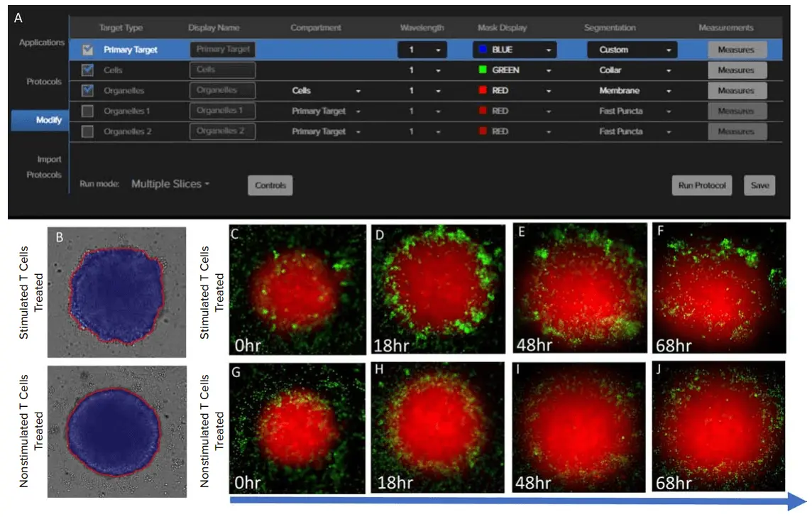Click the Organelles display name field

pos(222,91)
